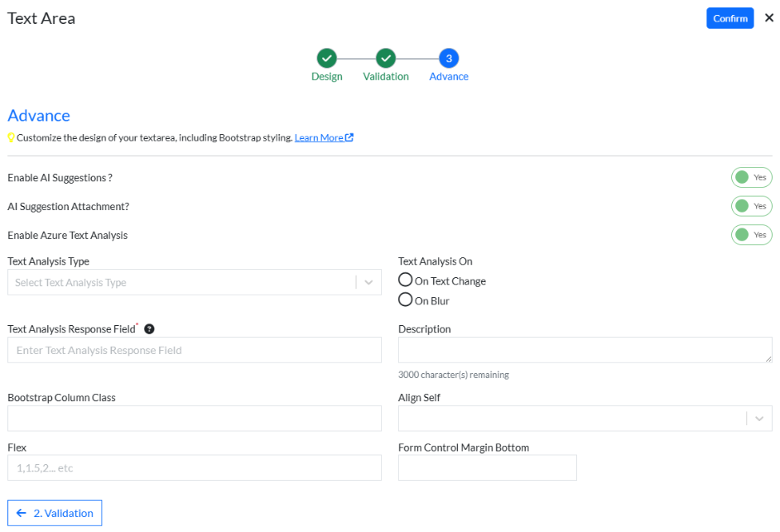Click the Validation step checkmark icon
The image size is (780, 532).
385,58
